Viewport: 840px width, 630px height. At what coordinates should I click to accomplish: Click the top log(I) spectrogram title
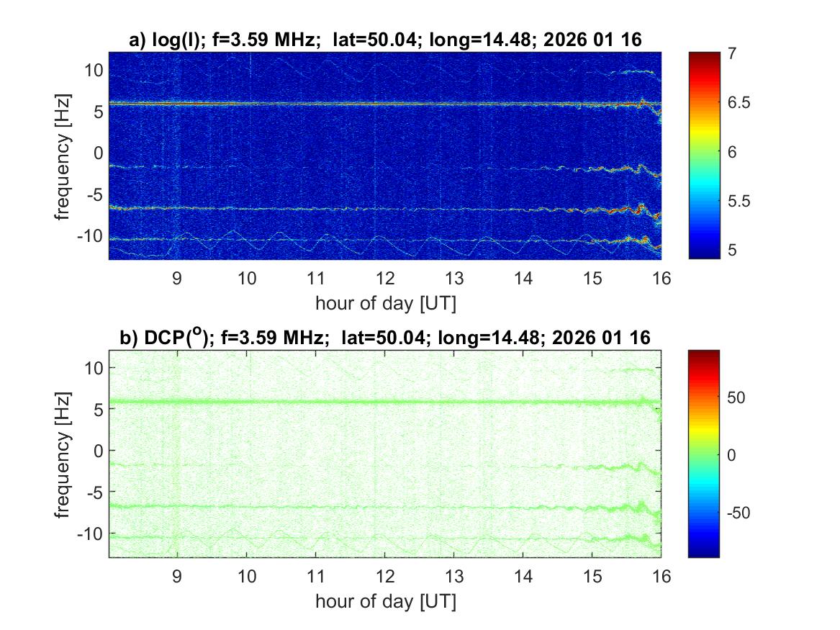385,41
